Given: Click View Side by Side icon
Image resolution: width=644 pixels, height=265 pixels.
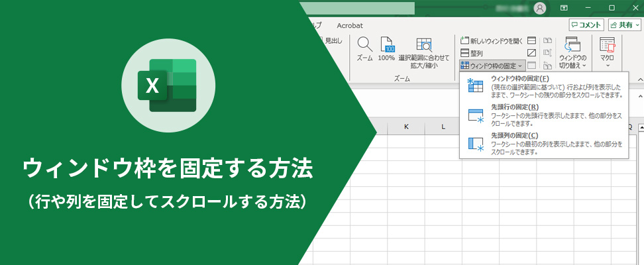Looking at the screenshot, I should (547, 40).
